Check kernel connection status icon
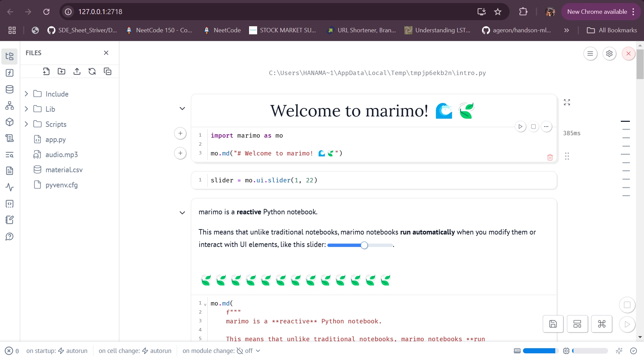Image resolution: width=644 pixels, height=359 pixels. pyautogui.click(x=634, y=351)
